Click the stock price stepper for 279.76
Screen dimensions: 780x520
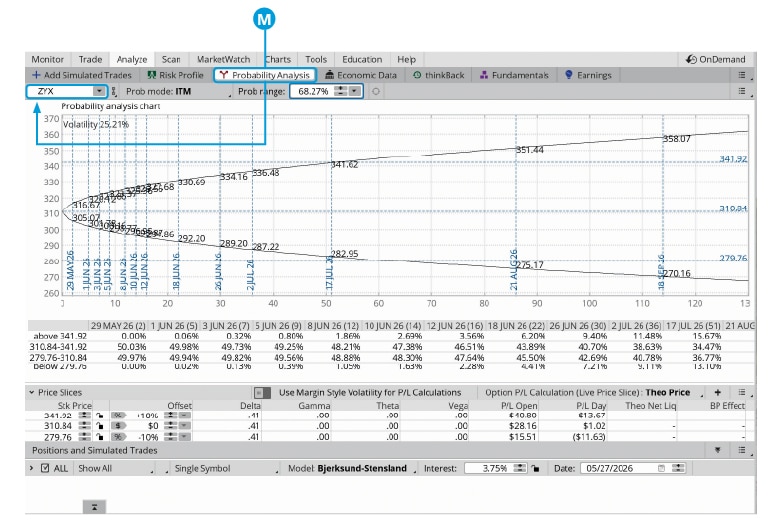pyautogui.click(x=85, y=437)
